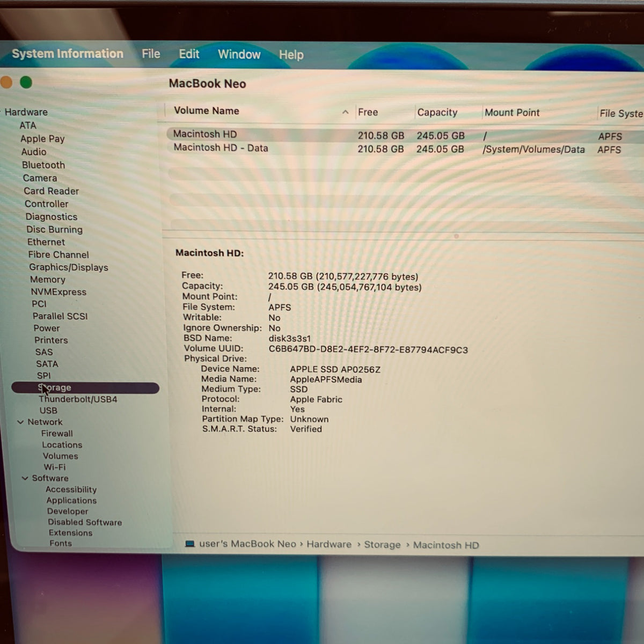Select Locations under Network

click(x=62, y=445)
